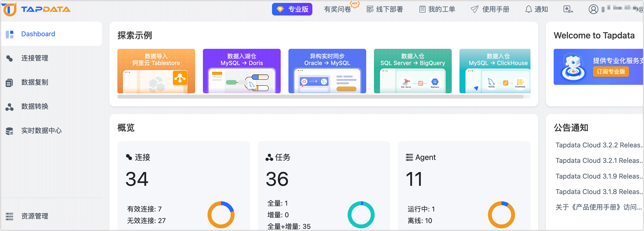Select the 专业版 tab in top bar
The image size is (644, 231).
pos(292,9)
